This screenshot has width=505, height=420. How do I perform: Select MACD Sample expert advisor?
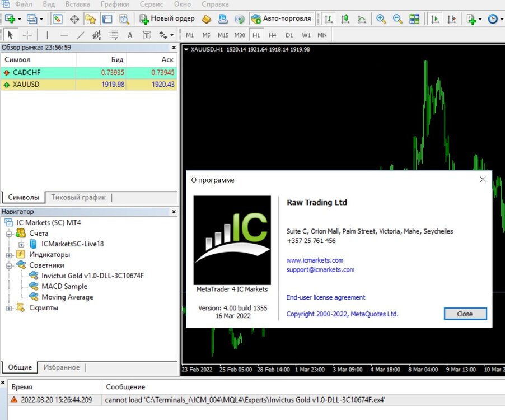pyautogui.click(x=64, y=286)
